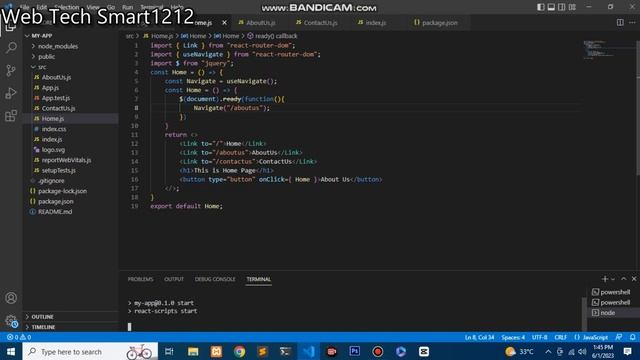The image size is (640, 360).
Task: Click the errors and warnings status item
Action: click(x=19, y=337)
